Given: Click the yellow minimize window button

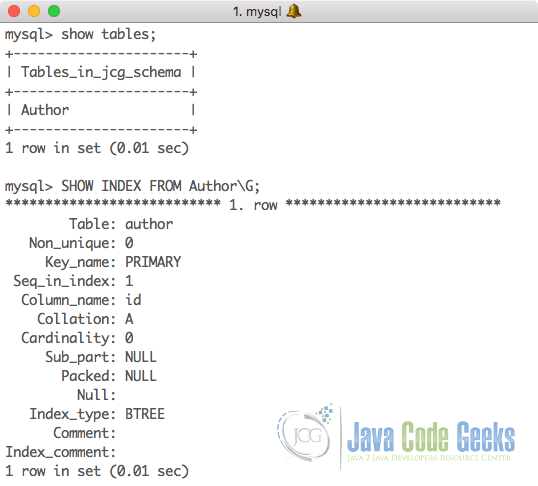Looking at the screenshot, I should coord(34,11).
